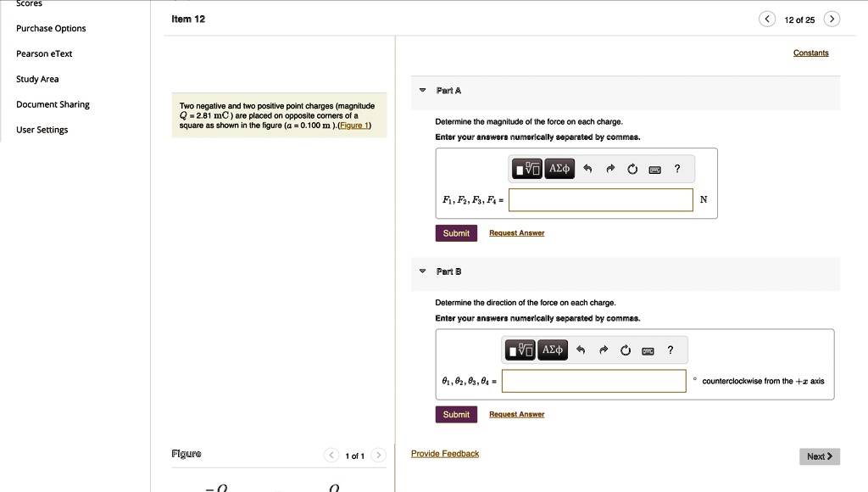Redo an edit in Part A equation toolbar

click(x=610, y=168)
